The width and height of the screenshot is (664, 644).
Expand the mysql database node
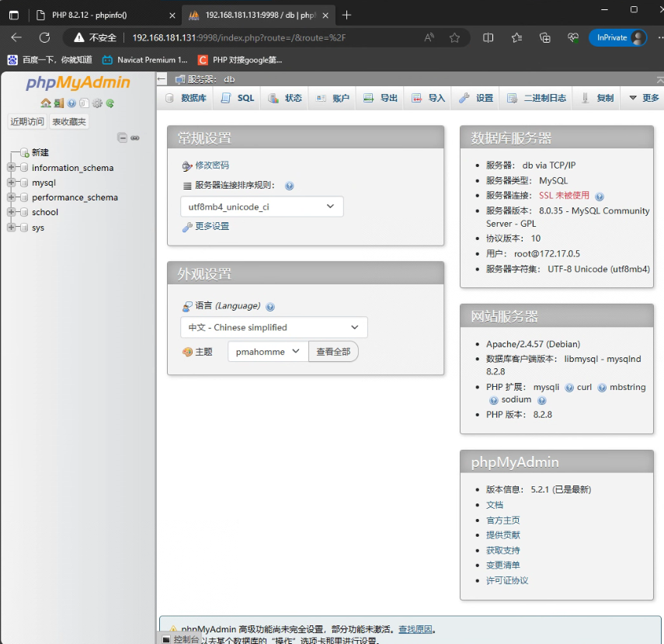12,183
